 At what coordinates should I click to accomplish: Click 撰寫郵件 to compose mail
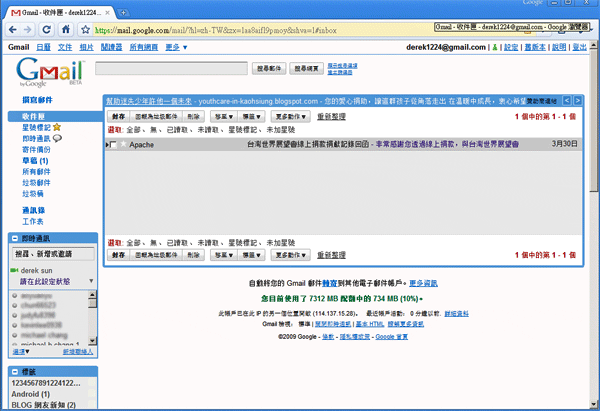pos(37,100)
